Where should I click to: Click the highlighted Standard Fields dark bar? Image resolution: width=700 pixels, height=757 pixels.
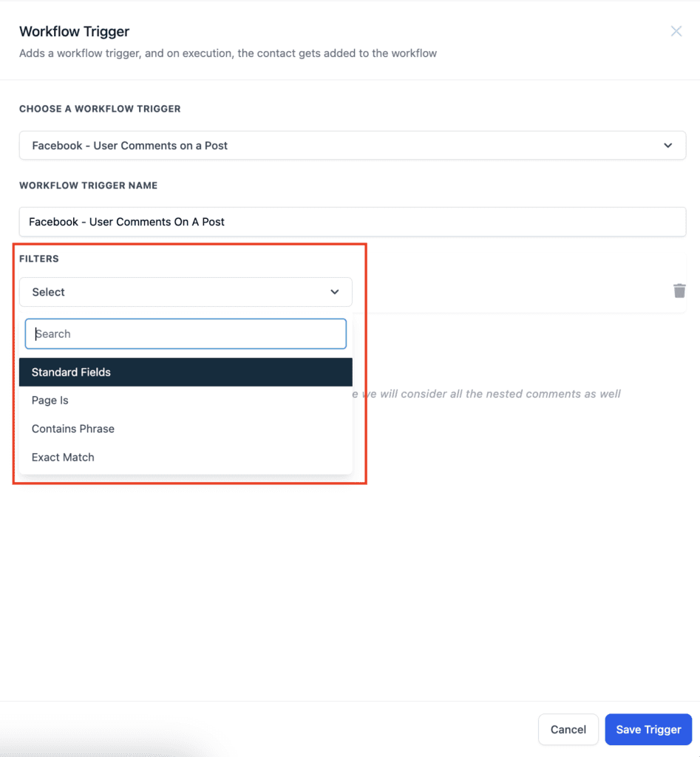click(x=185, y=372)
